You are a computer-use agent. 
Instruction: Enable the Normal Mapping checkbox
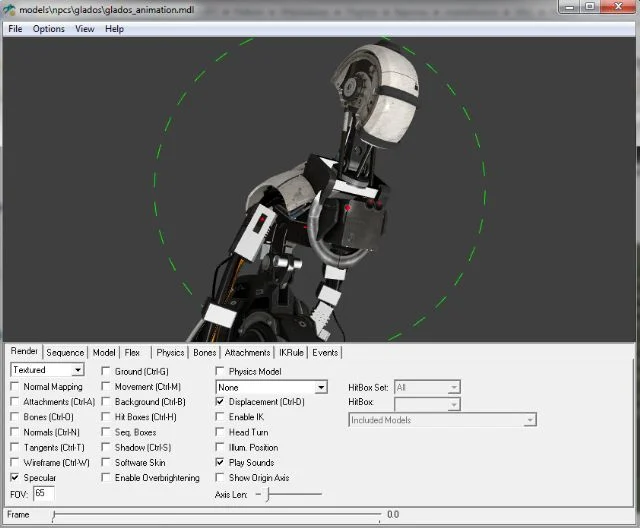pos(15,386)
